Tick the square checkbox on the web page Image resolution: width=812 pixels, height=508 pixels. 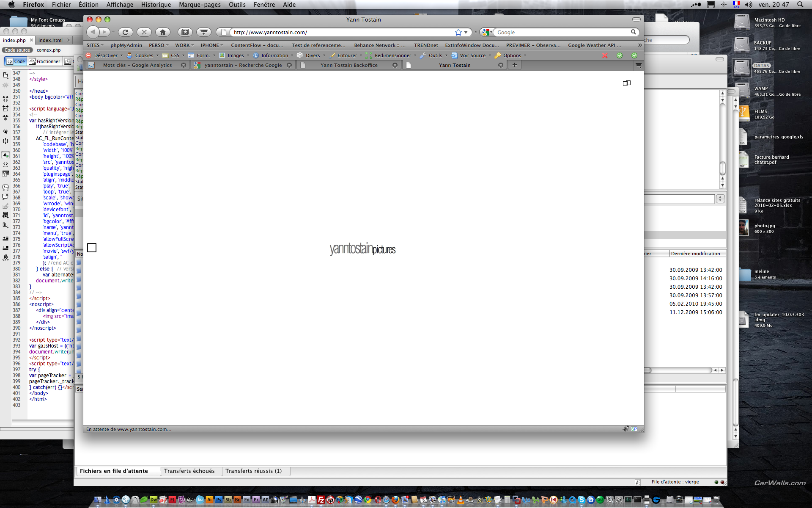(92, 248)
